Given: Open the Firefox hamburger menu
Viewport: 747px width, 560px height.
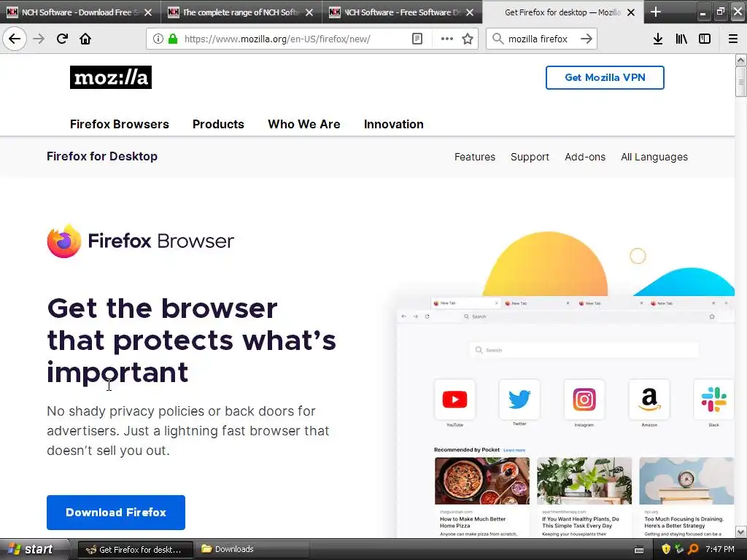Looking at the screenshot, I should (x=733, y=39).
